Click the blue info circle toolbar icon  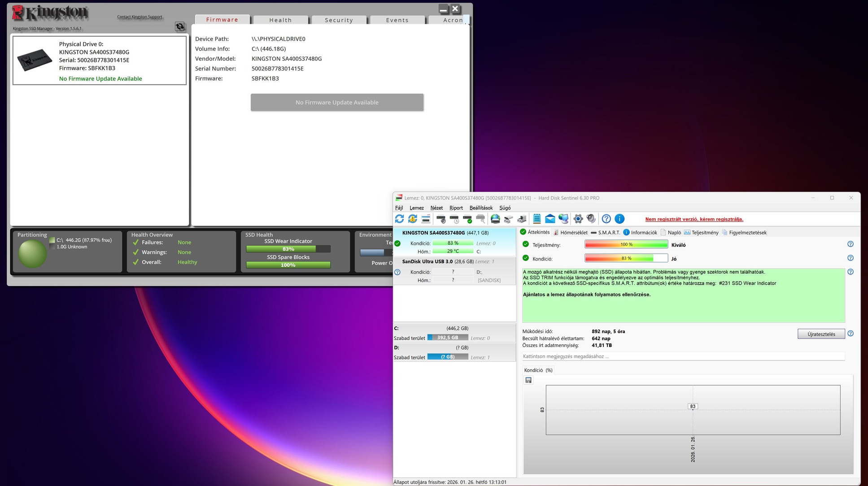(619, 219)
